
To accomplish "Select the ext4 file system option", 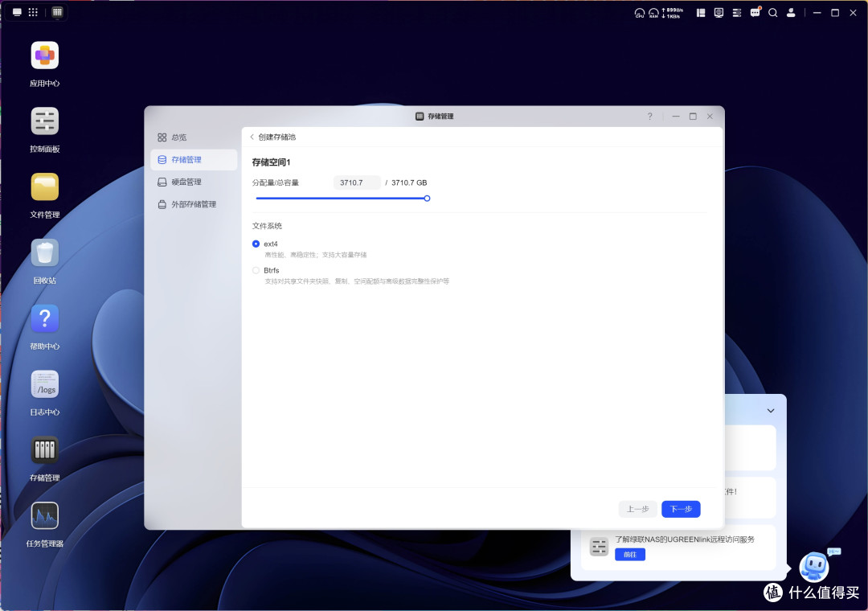I will [x=256, y=244].
